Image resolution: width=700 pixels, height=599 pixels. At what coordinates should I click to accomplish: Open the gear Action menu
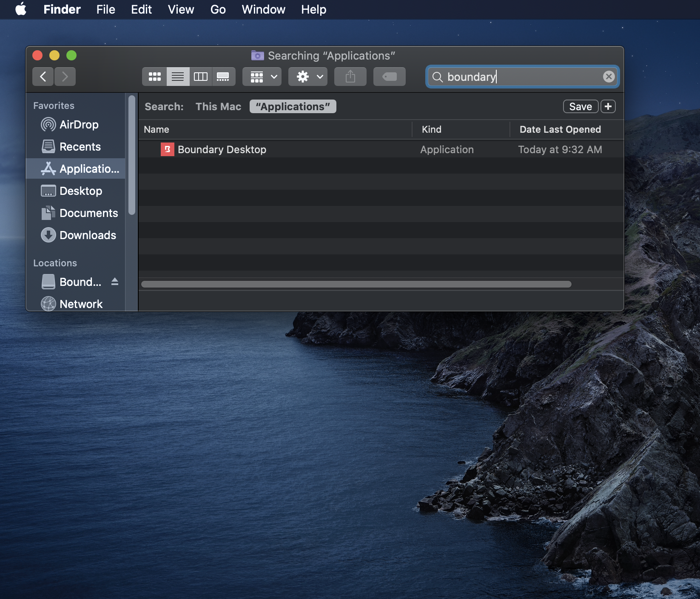(x=308, y=77)
